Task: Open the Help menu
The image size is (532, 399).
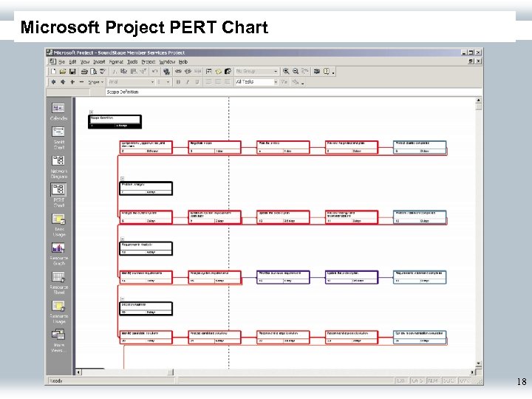Action: (x=183, y=62)
